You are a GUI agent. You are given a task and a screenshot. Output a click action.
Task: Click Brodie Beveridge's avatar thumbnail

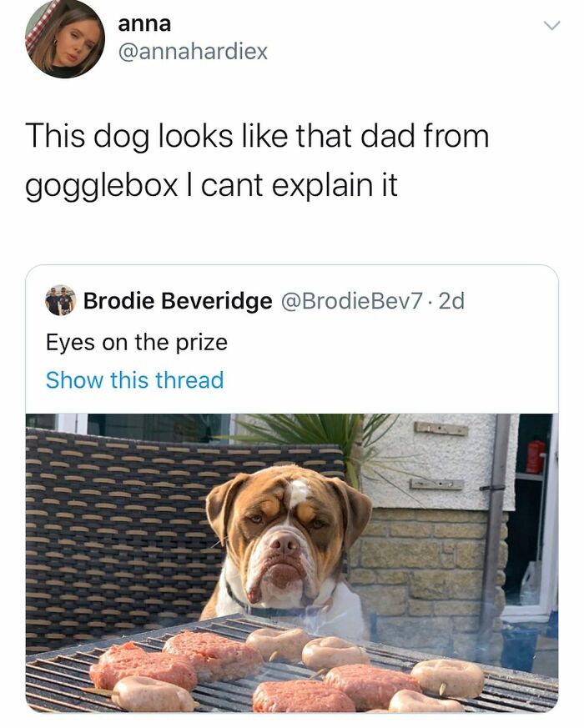coord(61,304)
